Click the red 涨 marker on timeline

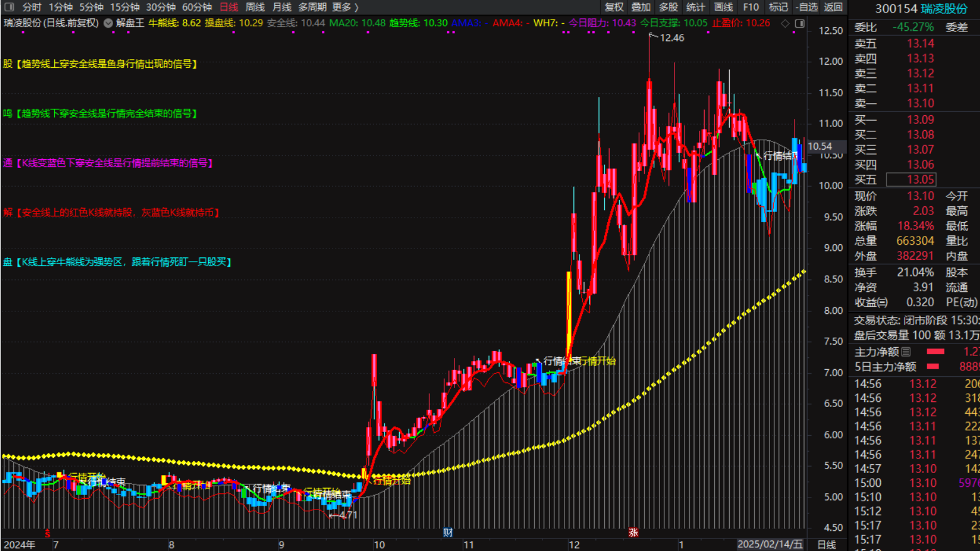pos(633,532)
